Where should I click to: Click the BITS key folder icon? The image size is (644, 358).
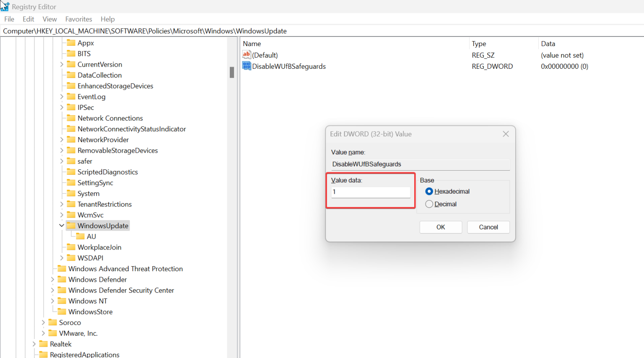[71, 53]
